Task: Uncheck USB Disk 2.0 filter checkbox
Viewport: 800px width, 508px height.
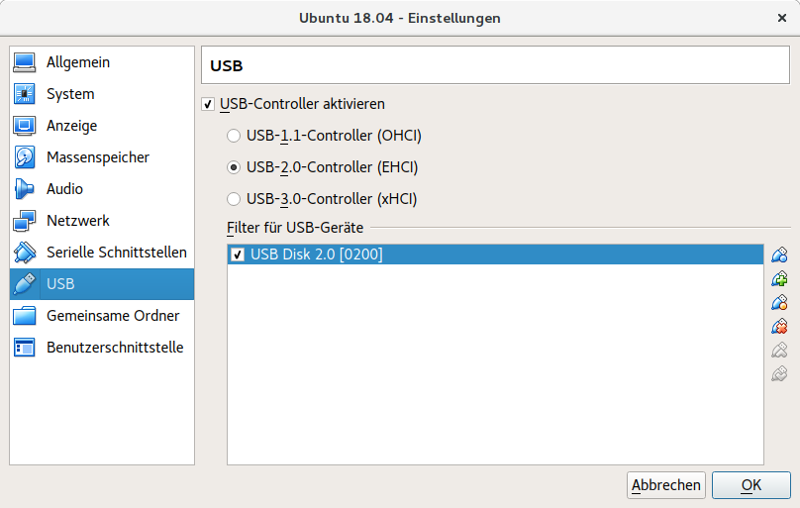Action: [x=238, y=255]
